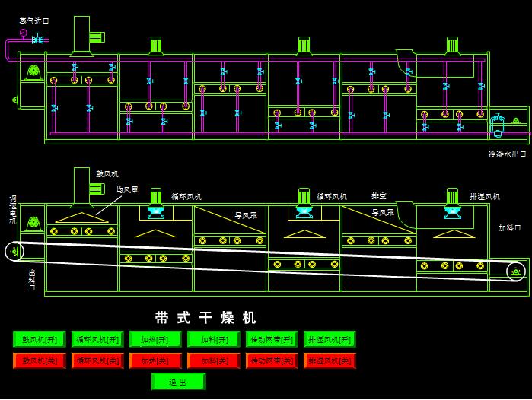Select the blower motor labeled 鼓风机
The width and height of the screenshot is (532, 400).
tap(97, 188)
